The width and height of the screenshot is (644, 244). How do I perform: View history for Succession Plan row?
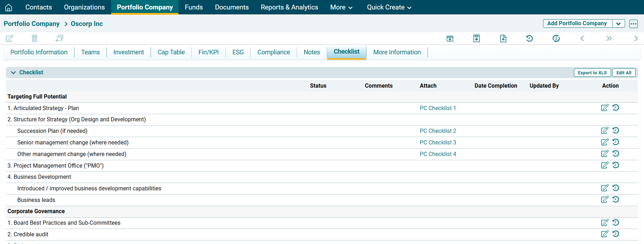(x=616, y=130)
